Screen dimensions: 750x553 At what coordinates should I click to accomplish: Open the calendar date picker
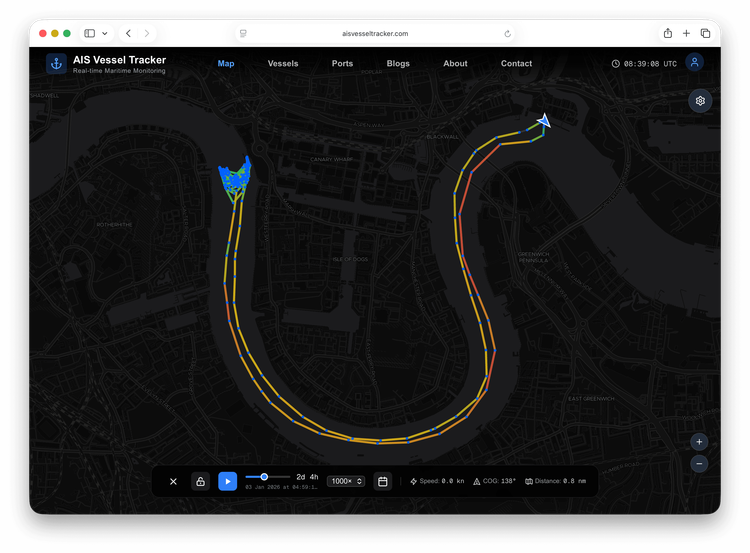point(382,481)
